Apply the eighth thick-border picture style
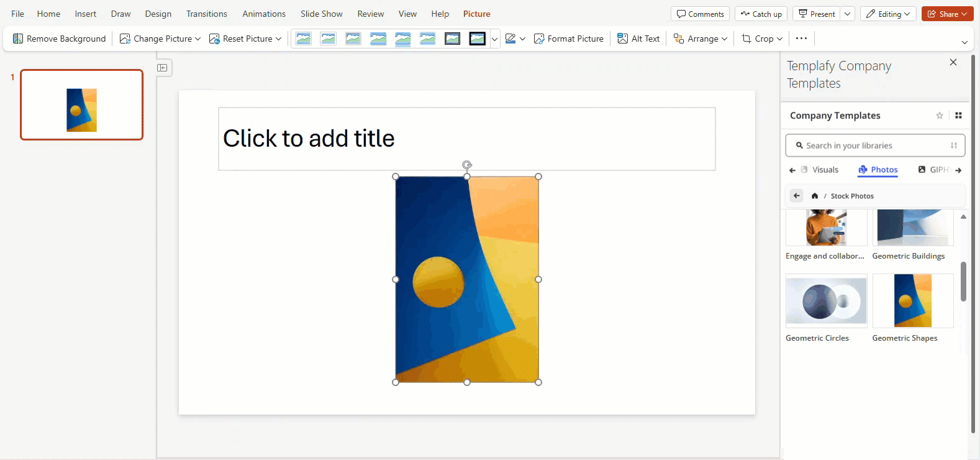The width and height of the screenshot is (980, 460). 478,39
